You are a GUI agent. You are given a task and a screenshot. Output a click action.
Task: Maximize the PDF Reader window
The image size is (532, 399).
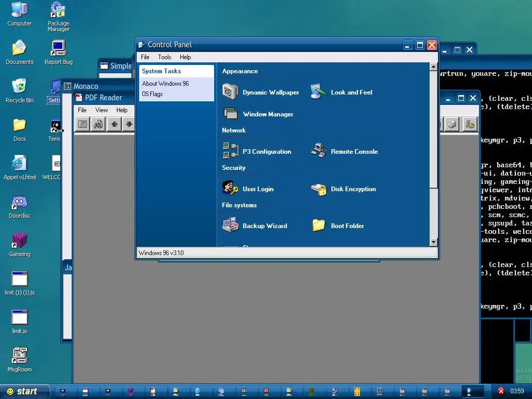[x=461, y=98]
